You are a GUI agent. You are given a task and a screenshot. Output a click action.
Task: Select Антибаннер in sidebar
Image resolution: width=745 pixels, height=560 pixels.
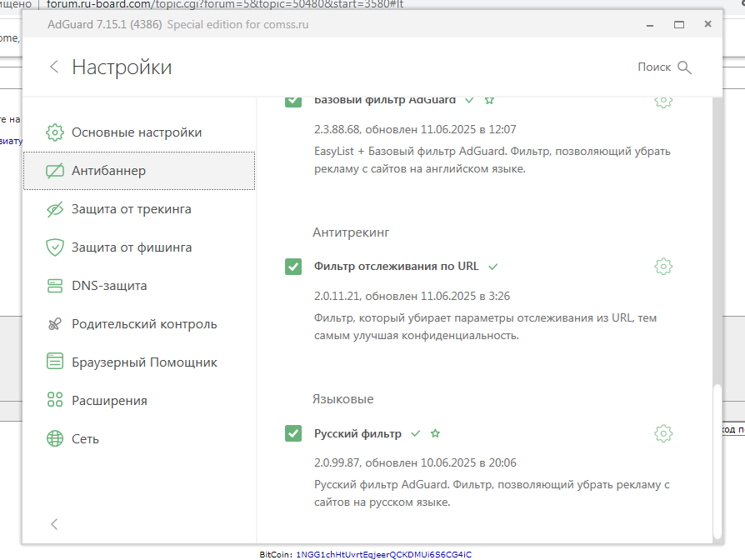(138, 171)
